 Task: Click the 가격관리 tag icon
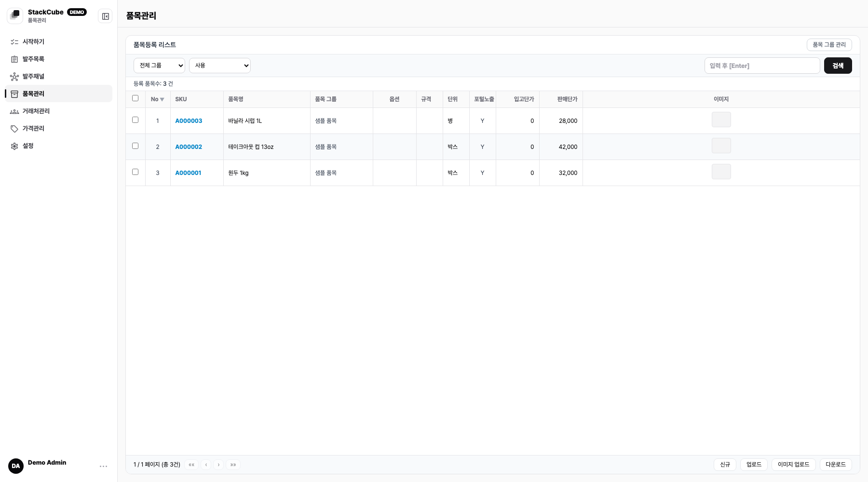[x=14, y=129]
